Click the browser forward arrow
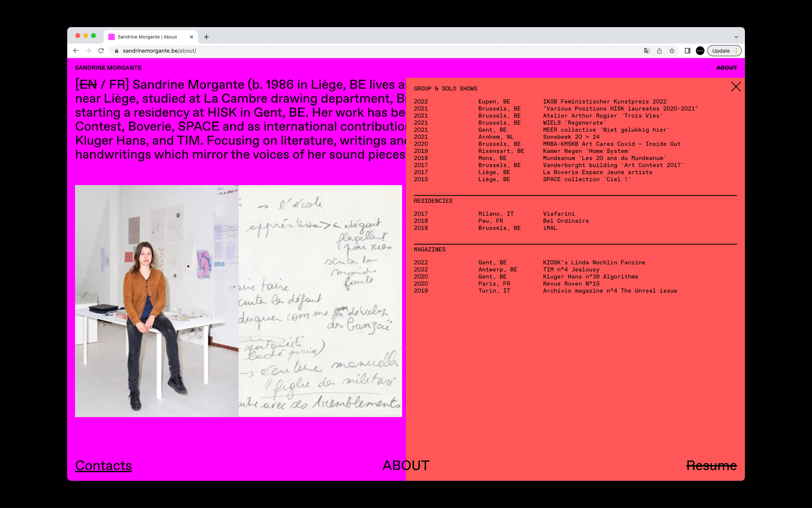The height and width of the screenshot is (508, 812). tap(88, 51)
